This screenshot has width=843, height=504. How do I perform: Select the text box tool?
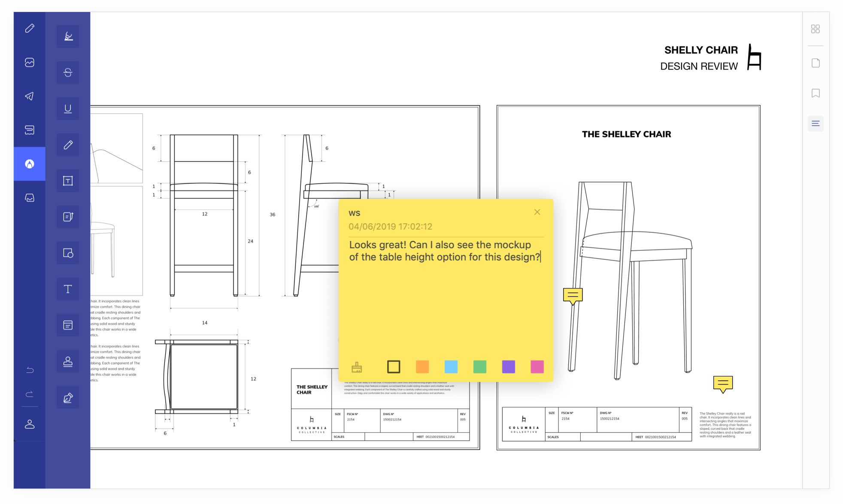coord(67,181)
